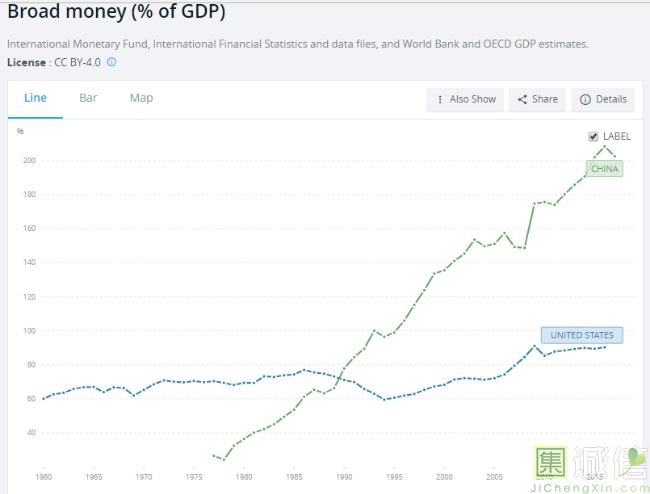This screenshot has height=494, width=650.
Task: Click the 1990 label on the x-axis
Action: click(344, 477)
